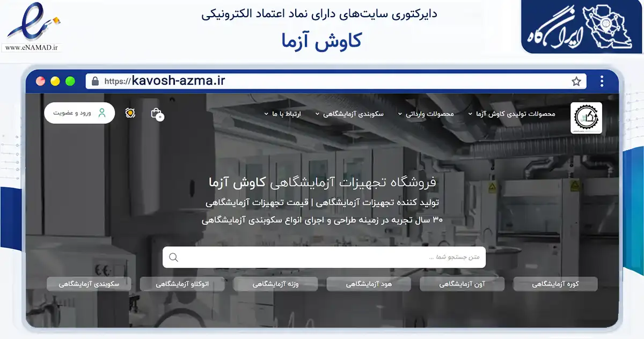Click the www.eNAMAD.ir text
The width and height of the screenshot is (644, 339).
tap(32, 48)
